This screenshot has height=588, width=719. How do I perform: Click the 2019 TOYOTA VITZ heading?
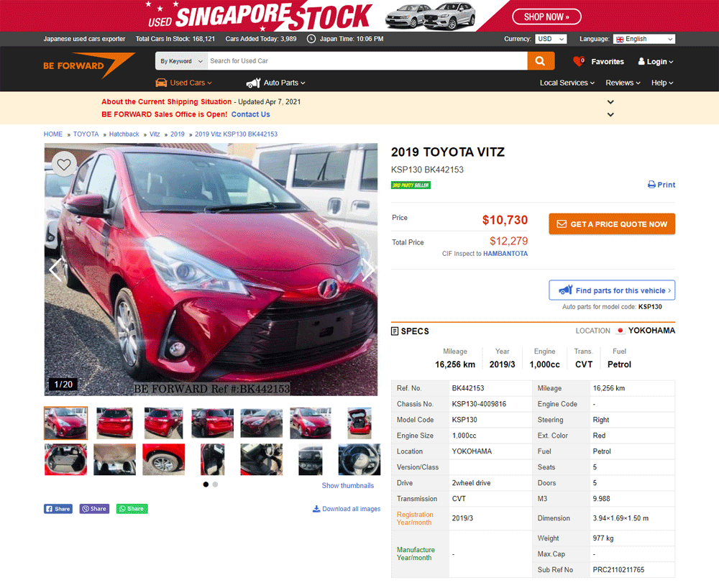pos(447,152)
